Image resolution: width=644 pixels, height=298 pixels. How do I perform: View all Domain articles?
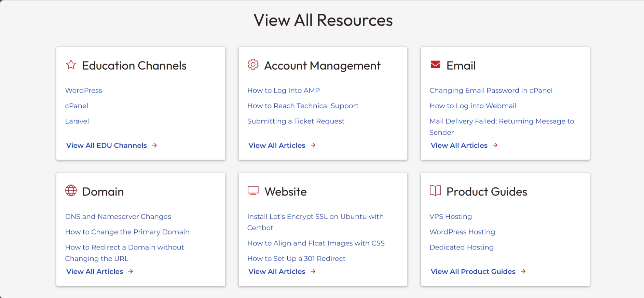coord(95,271)
